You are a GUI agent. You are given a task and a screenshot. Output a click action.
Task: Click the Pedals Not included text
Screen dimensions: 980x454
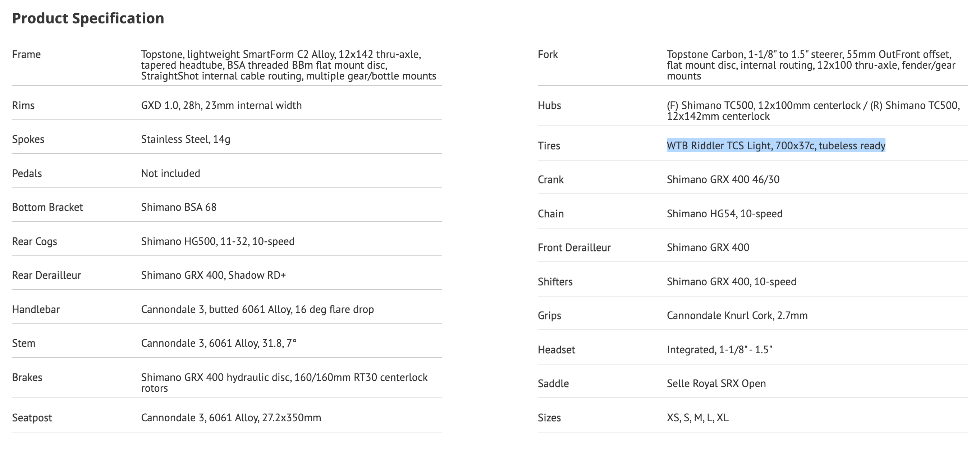pyautogui.click(x=170, y=173)
